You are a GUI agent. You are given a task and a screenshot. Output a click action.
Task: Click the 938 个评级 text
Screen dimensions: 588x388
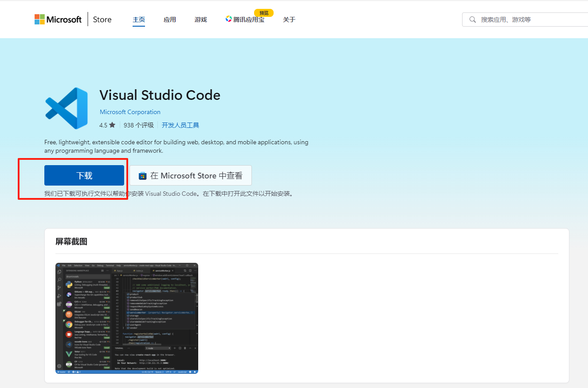click(139, 125)
